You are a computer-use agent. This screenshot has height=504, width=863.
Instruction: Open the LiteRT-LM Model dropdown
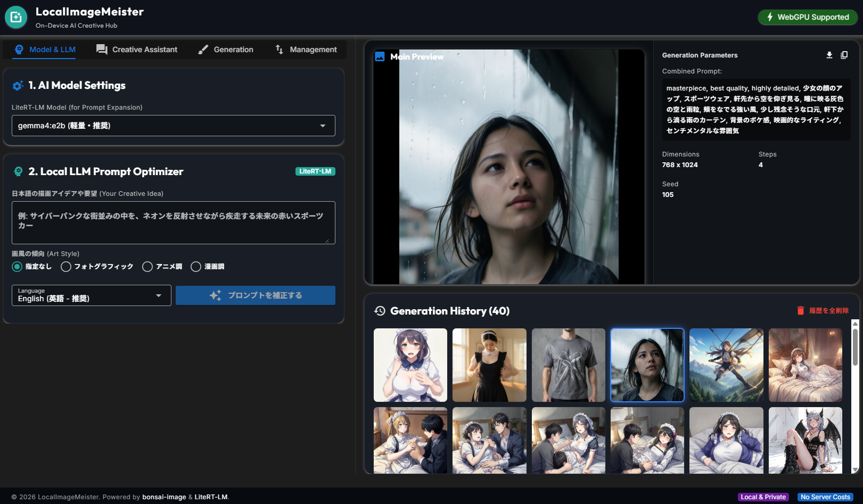(174, 126)
